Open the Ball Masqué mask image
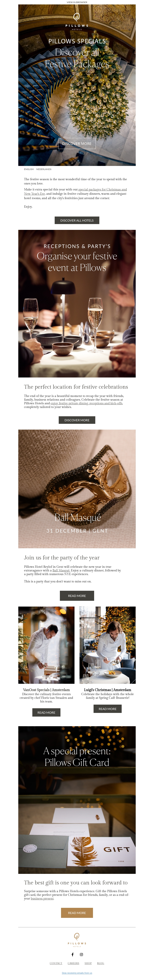Viewport: 154px width, 980px height. (x=77, y=489)
